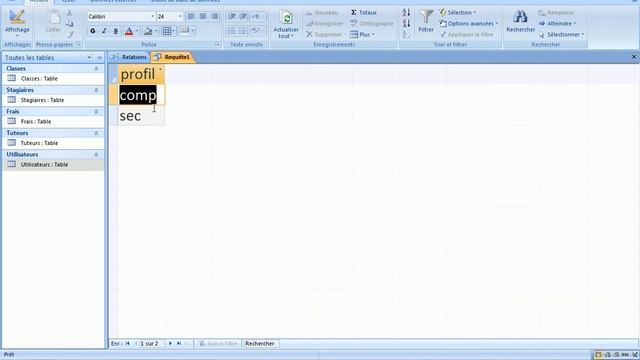This screenshot has height=360, width=640.
Task: Select Classes : Table in navigation
Action: pos(53,78)
